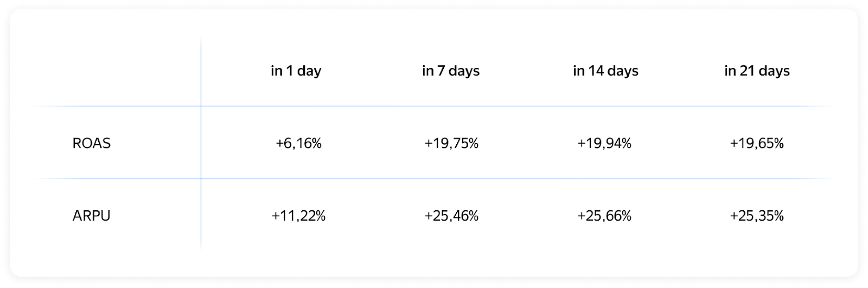Click the horizontal line under column headers
The width and height of the screenshot is (868, 288).
coord(434,106)
